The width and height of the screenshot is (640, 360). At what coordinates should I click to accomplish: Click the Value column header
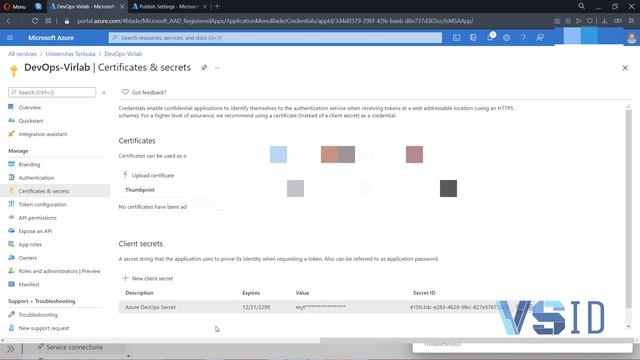point(302,293)
